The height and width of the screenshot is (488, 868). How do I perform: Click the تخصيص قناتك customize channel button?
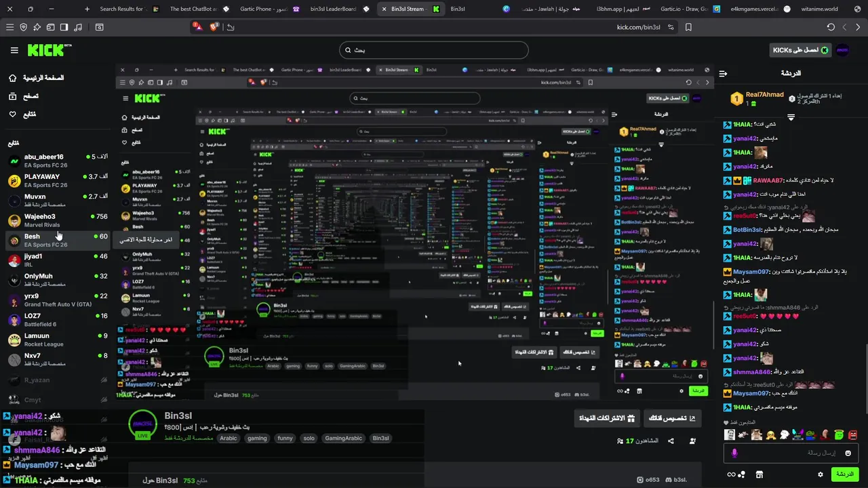click(671, 418)
